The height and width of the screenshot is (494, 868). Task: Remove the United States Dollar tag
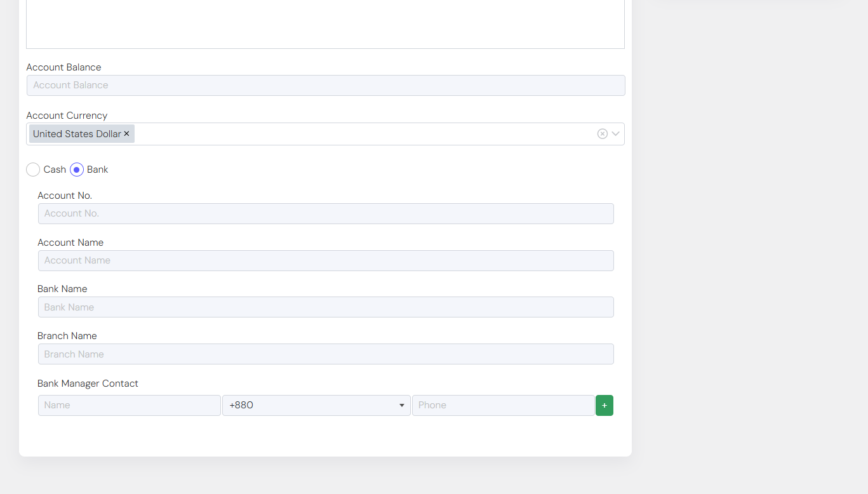tap(126, 134)
